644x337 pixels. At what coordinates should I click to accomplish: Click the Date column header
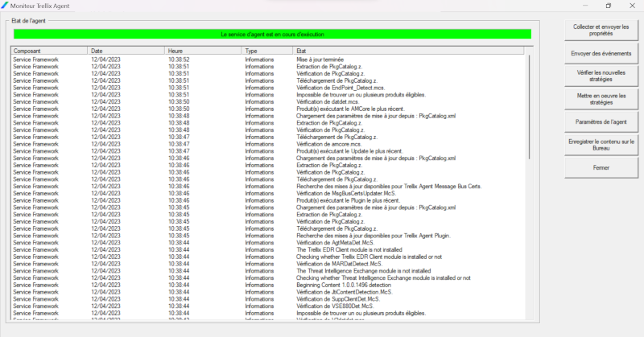coord(126,51)
